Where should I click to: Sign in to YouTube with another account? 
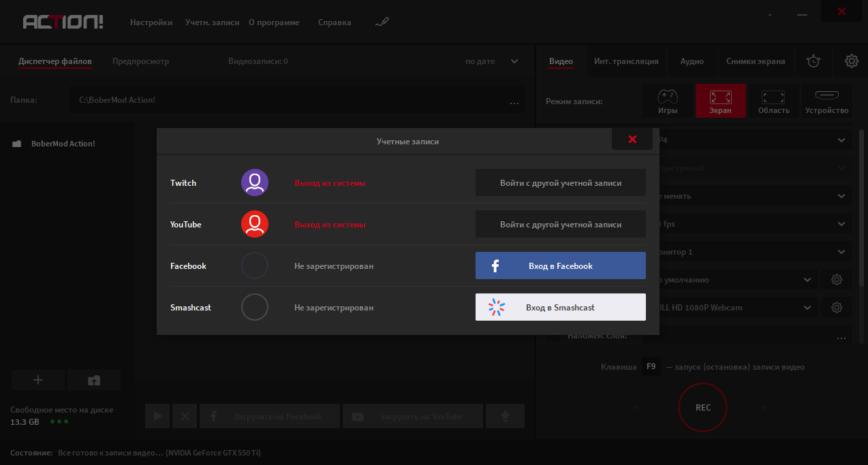561,225
